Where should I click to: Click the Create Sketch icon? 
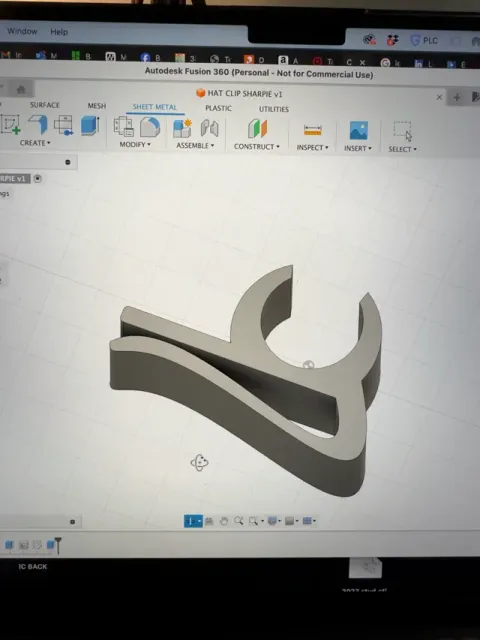pos(10,124)
